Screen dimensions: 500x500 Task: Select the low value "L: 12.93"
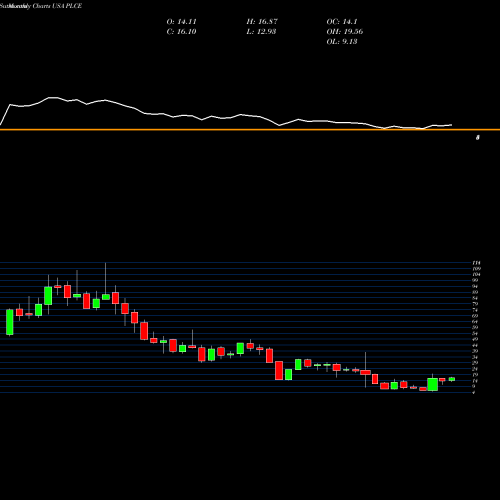[261, 32]
